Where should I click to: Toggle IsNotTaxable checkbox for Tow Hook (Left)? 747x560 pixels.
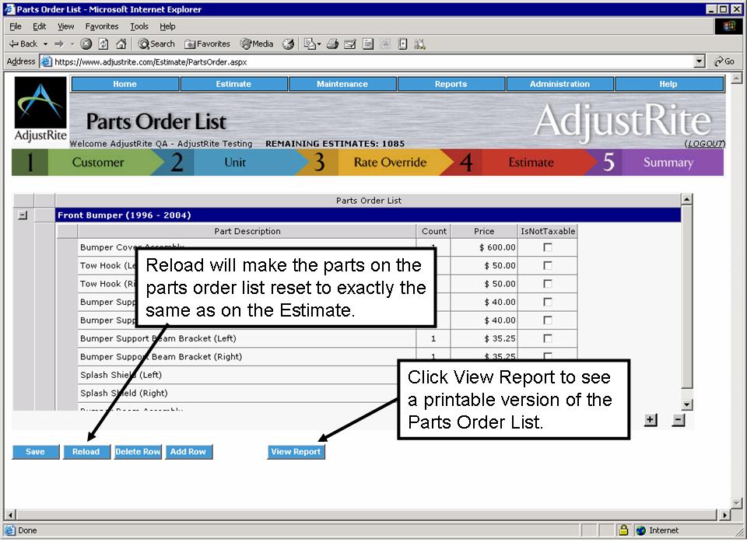point(548,265)
